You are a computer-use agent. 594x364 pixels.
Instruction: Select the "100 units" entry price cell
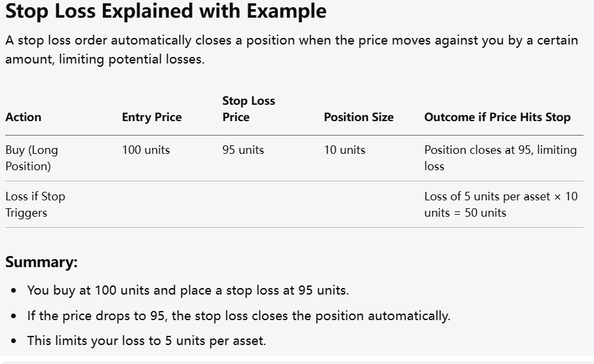point(146,150)
